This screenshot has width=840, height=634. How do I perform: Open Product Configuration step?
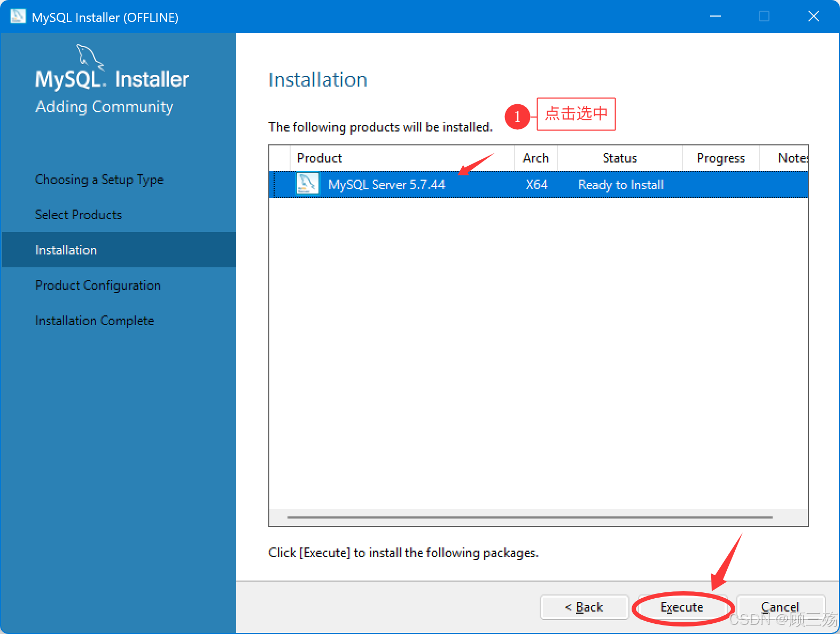(x=98, y=285)
